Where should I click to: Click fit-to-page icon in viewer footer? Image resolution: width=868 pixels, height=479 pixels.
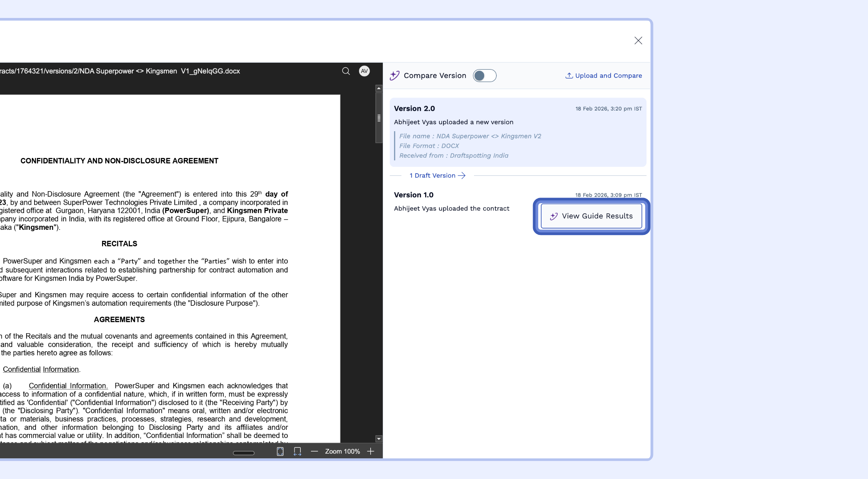tap(280, 452)
